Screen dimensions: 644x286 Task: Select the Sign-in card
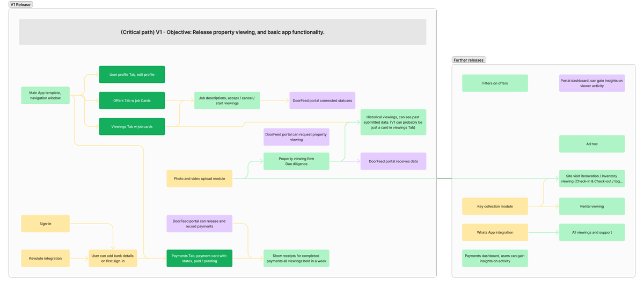click(45, 224)
